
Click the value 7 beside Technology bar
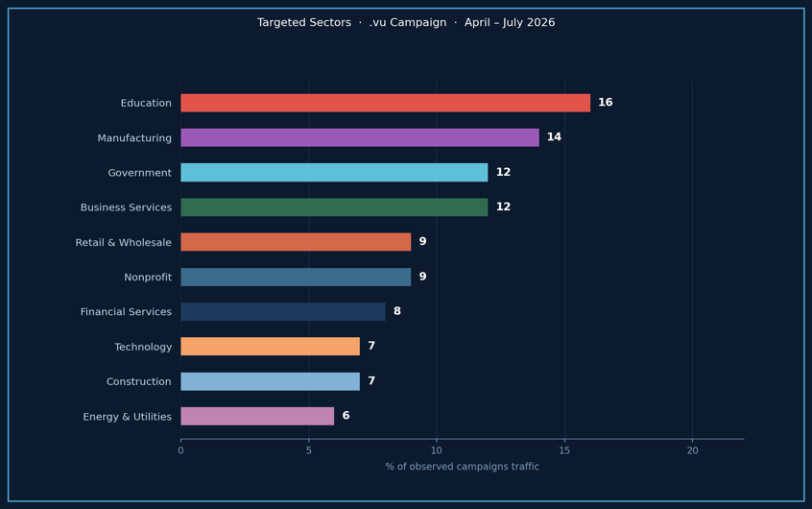(371, 346)
